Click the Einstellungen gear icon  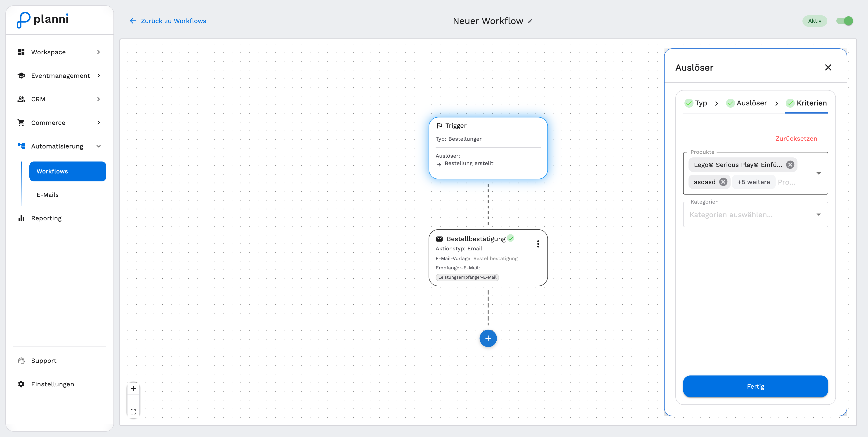pyautogui.click(x=21, y=384)
